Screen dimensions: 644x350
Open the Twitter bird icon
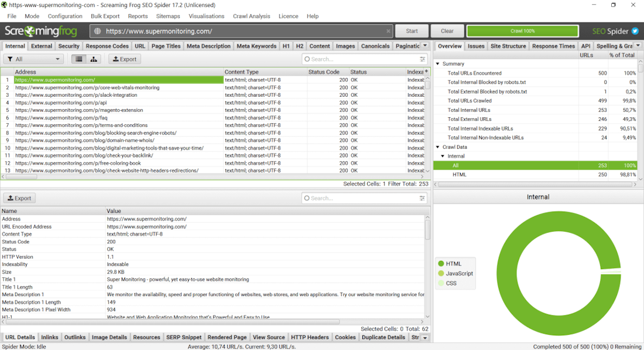(x=634, y=31)
